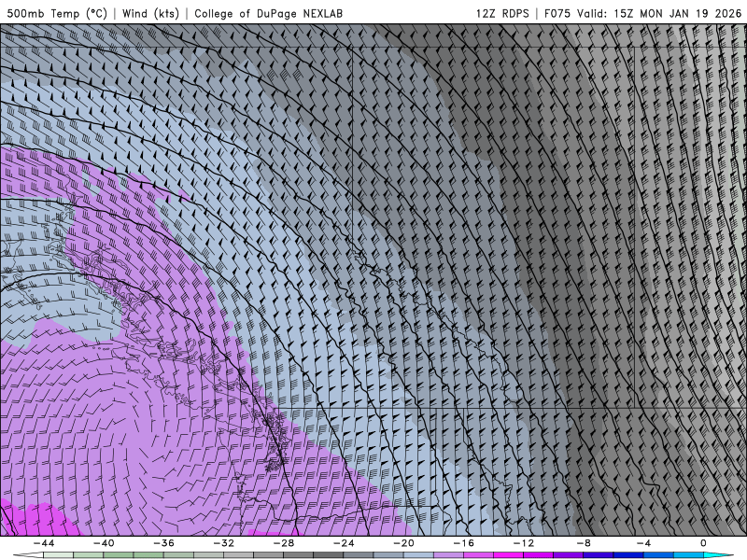747x560 pixels.
Task: Click the -4 colorbar scale label
Action: pos(644,543)
